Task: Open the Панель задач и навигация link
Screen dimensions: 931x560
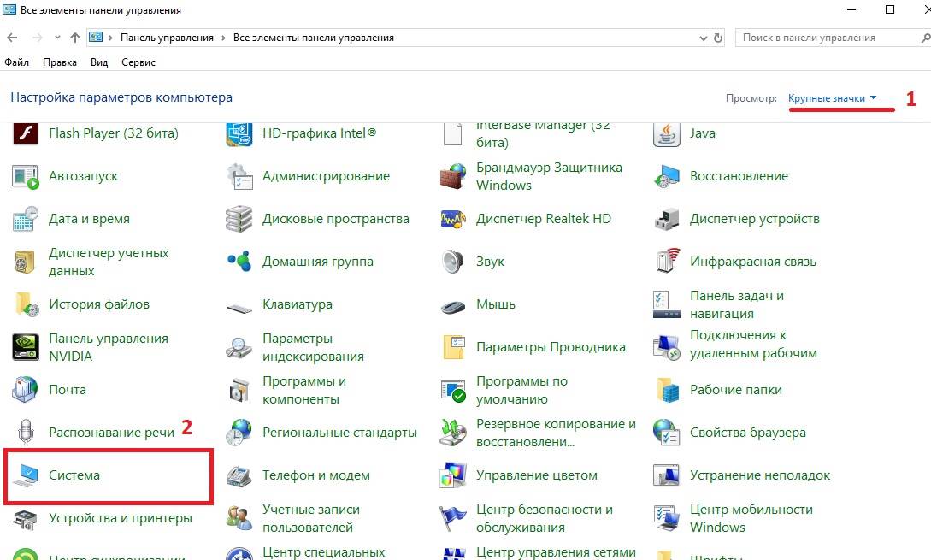Action: click(737, 304)
